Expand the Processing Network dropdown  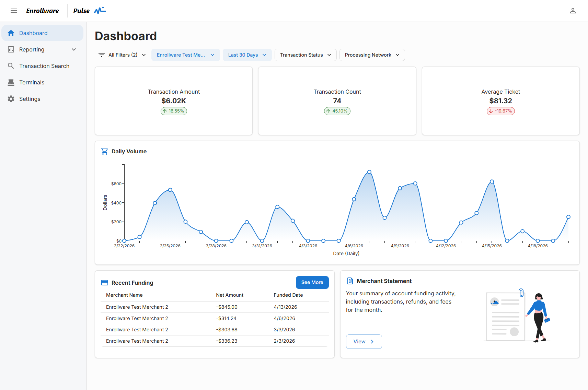tap(372, 55)
